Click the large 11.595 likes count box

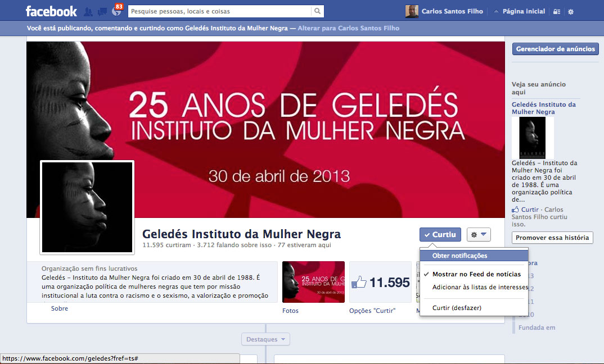pyautogui.click(x=380, y=282)
